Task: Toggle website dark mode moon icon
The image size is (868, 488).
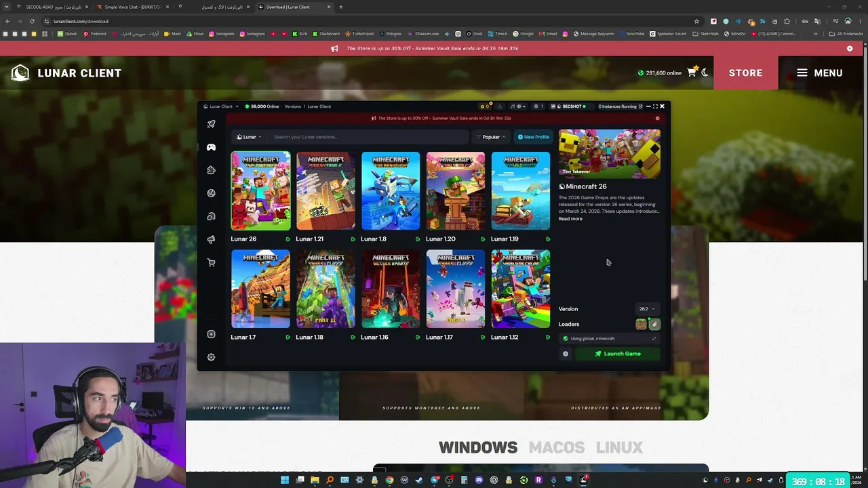Action: tap(705, 73)
